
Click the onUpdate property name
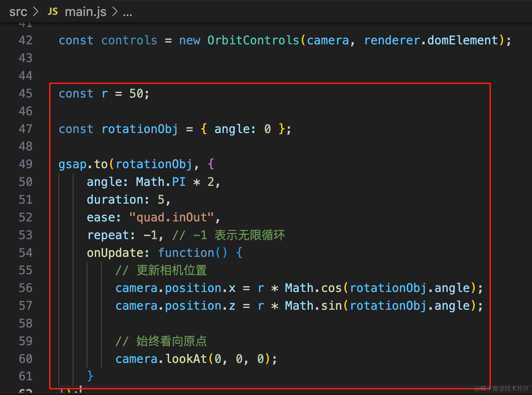coord(115,253)
